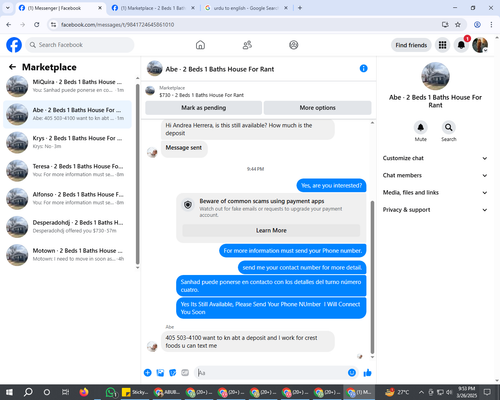The image size is (500, 400).
Task: Select the Abe conversation in list
Action: (x=67, y=114)
